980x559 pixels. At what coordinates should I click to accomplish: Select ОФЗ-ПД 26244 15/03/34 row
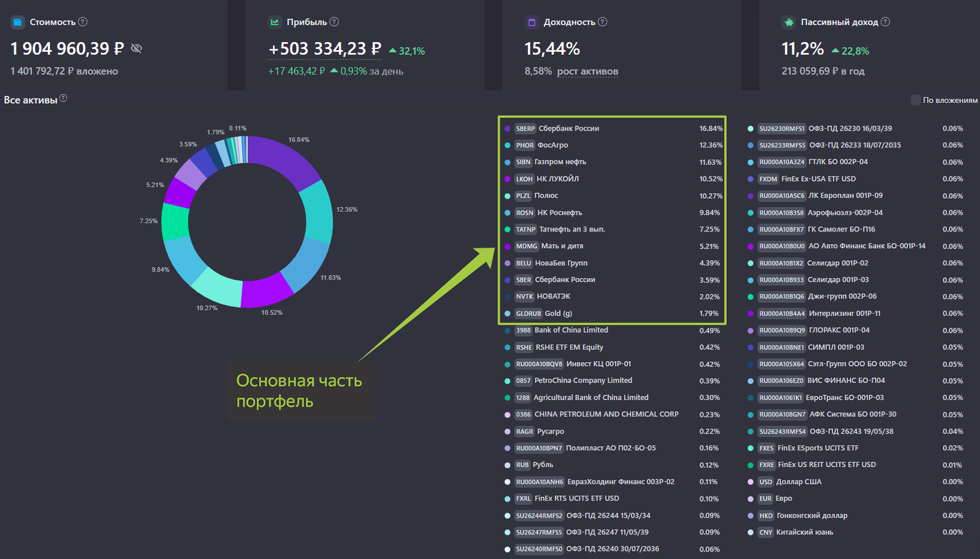[x=613, y=516]
